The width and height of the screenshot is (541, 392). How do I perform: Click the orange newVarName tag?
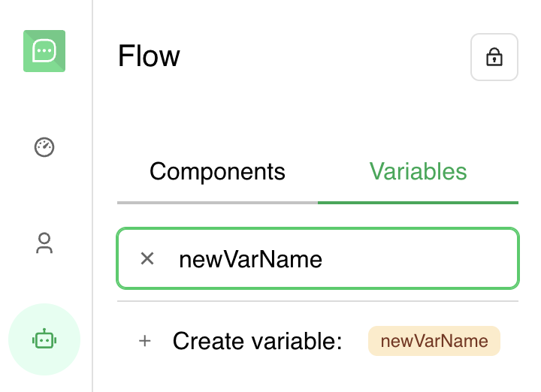pos(434,342)
